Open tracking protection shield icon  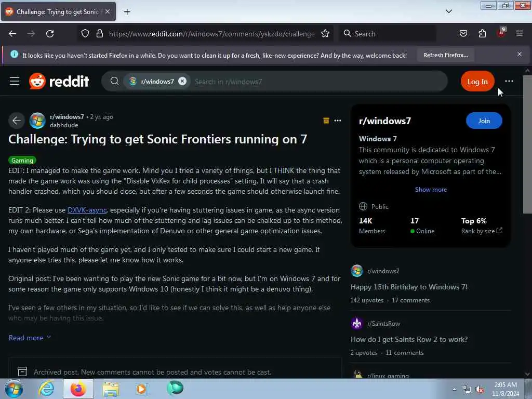[x=85, y=34]
